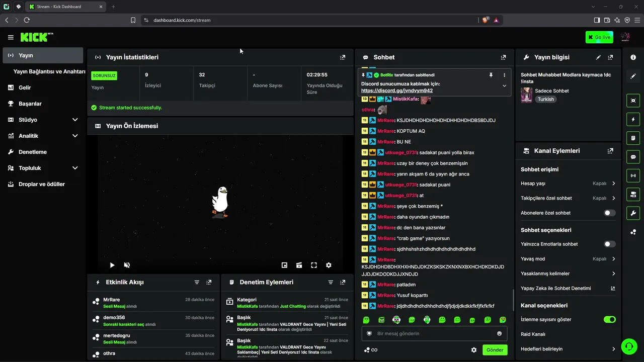This screenshot has height=362, width=644.
Task: Toggle the moderation actions widget in right rail
Action: pos(633,138)
